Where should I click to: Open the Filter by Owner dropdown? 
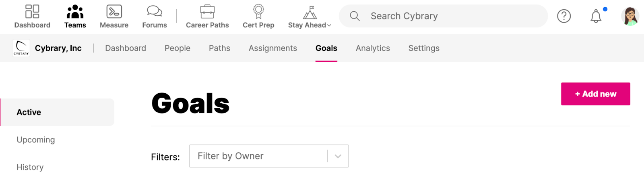point(269,156)
